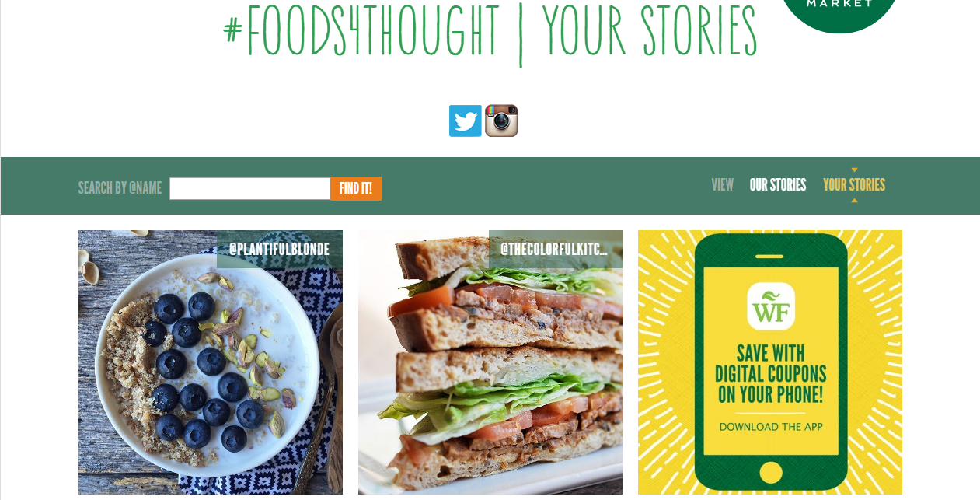Click the WF leaf logo on the phone ad
Viewport: 980px width, 500px height.
click(770, 306)
